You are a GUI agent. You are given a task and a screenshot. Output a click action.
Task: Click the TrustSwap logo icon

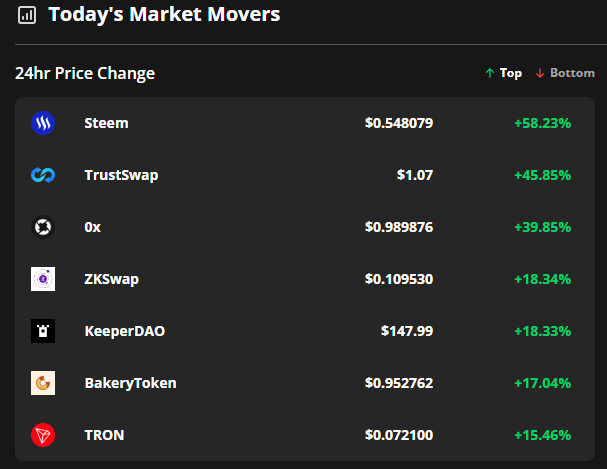(x=43, y=175)
